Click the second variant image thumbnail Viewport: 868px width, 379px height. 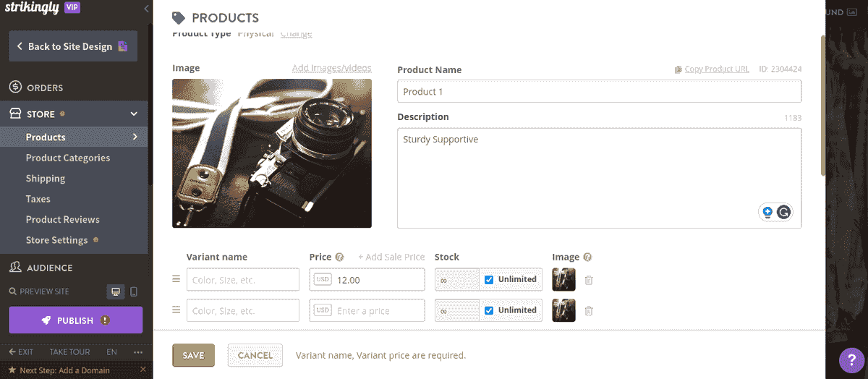[x=563, y=310]
